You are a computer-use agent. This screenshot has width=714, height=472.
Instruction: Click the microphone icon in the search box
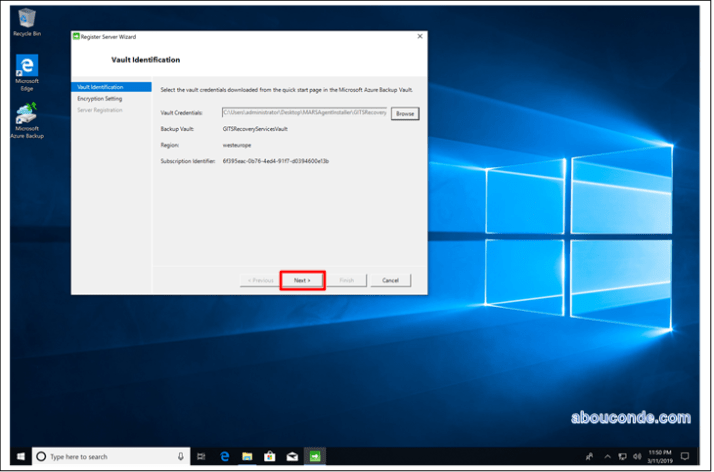pyautogui.click(x=181, y=456)
